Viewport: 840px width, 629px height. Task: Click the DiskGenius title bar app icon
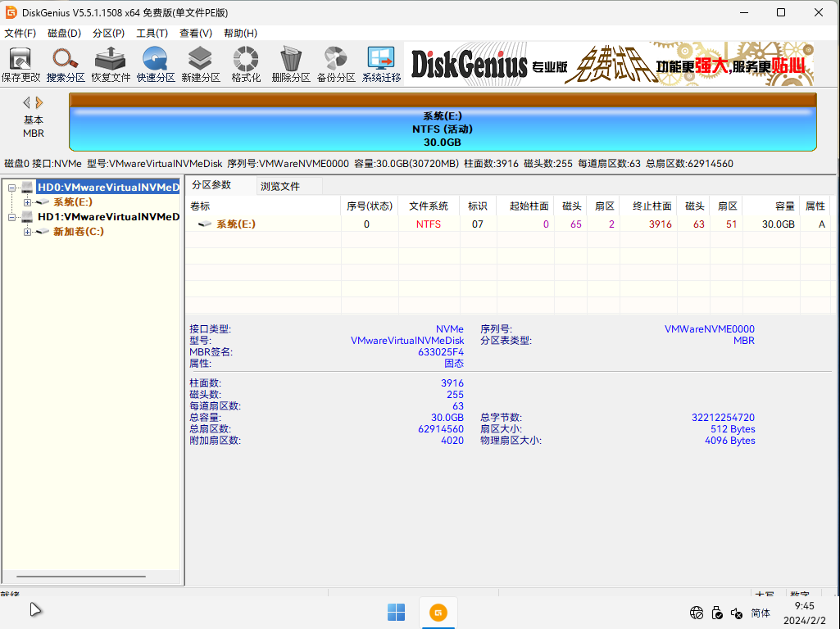tap(11, 12)
